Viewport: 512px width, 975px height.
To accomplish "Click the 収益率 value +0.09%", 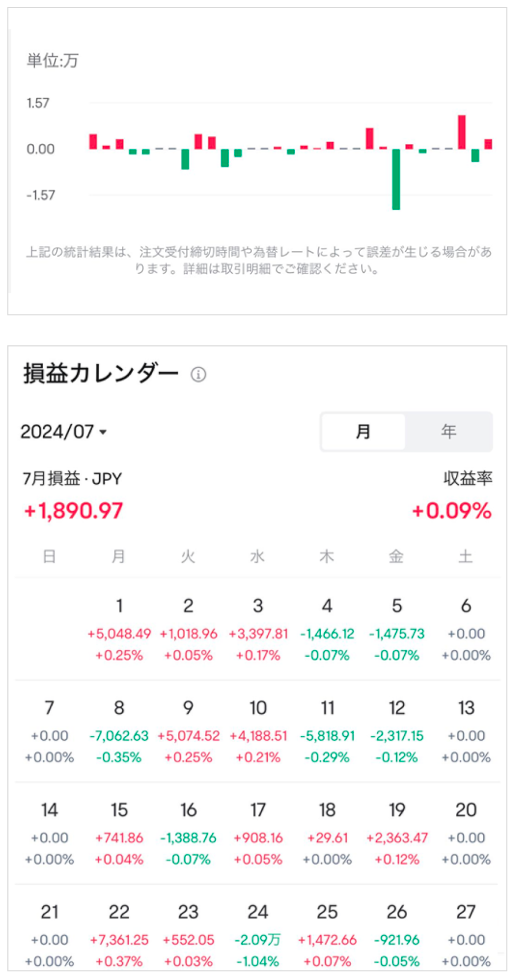I will pos(452,511).
